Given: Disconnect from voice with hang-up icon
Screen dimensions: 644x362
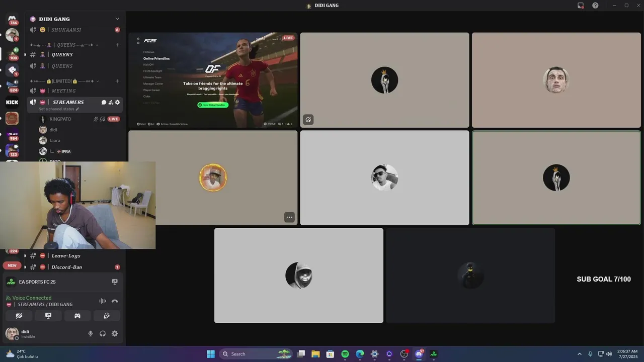Looking at the screenshot, I should (x=115, y=301).
